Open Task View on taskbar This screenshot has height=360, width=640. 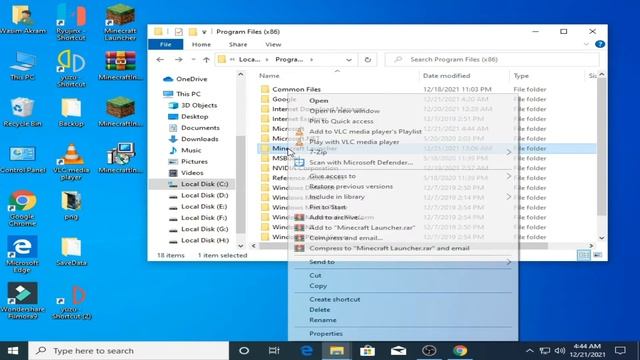pyautogui.click(x=274, y=351)
